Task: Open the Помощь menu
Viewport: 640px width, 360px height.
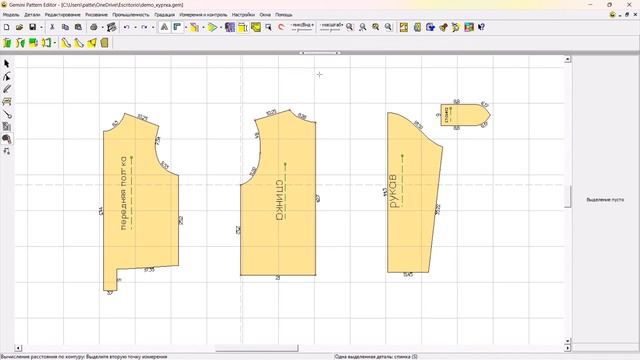Action: [284, 15]
